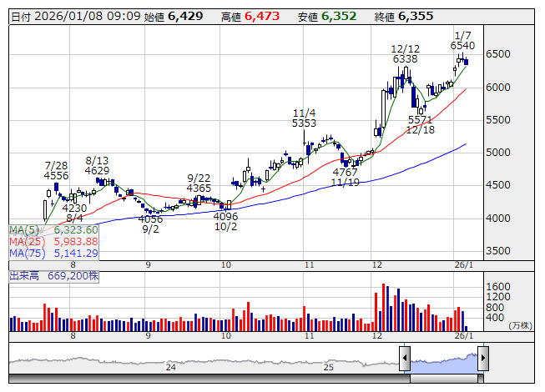
Task: Click the tallest red volume bar in December
Action: tap(384, 307)
